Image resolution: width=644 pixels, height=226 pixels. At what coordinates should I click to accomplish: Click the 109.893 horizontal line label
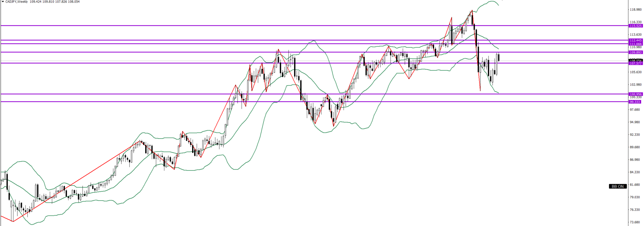tap(635, 52)
